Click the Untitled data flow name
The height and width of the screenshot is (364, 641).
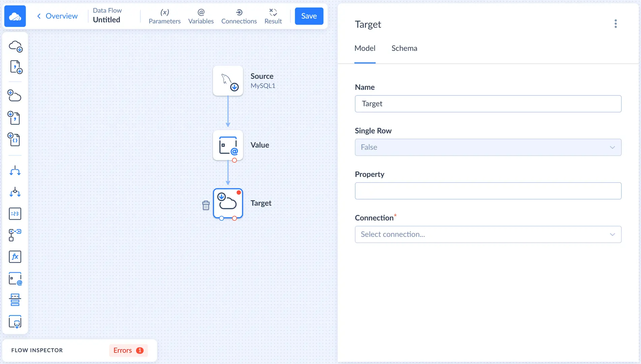106,20
